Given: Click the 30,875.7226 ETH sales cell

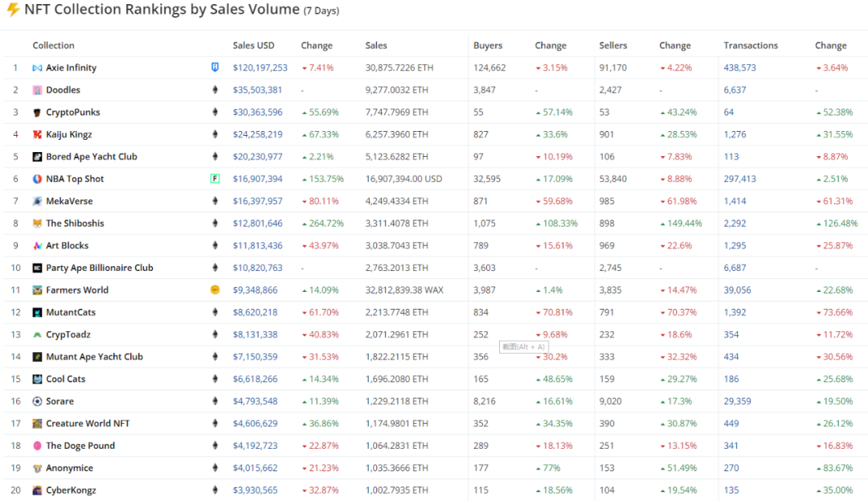Looking at the screenshot, I should pos(399,68).
